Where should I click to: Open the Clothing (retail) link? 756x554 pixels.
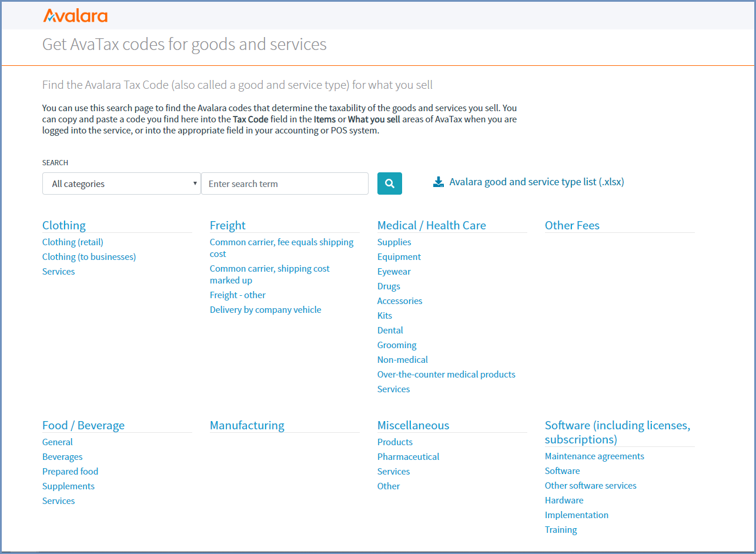(x=73, y=242)
